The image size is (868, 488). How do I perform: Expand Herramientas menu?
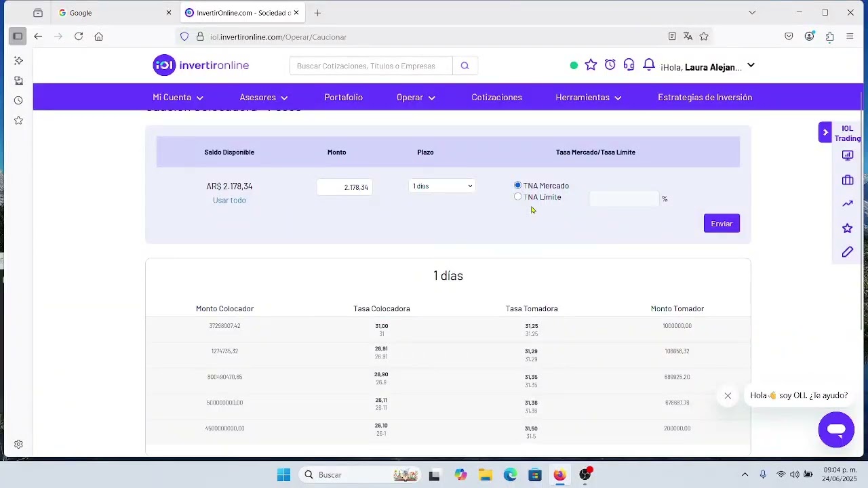(589, 98)
